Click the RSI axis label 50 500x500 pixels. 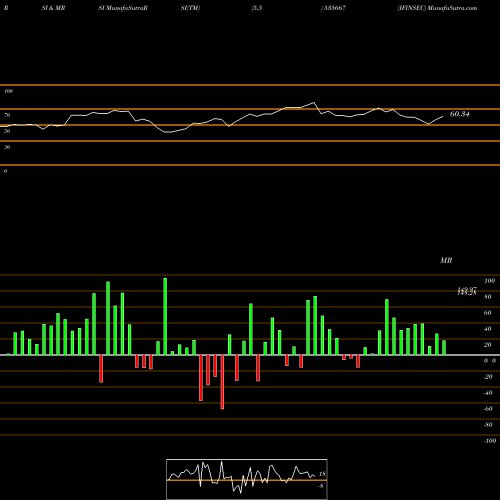coord(7,131)
